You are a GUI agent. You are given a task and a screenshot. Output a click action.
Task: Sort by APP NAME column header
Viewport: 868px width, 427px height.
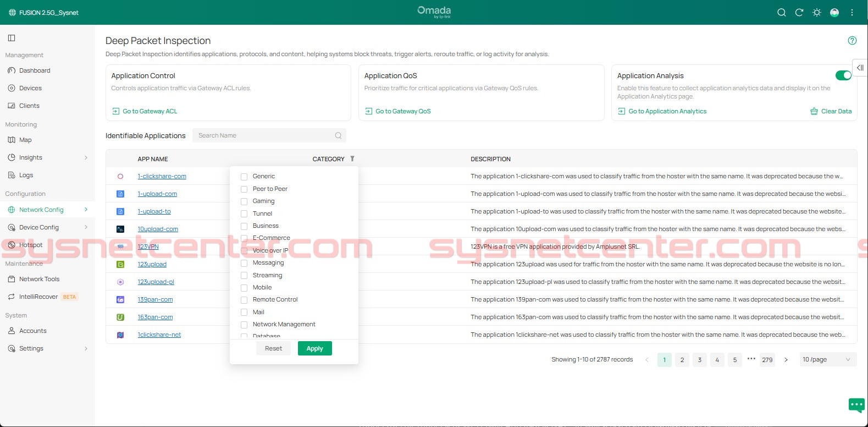point(153,159)
